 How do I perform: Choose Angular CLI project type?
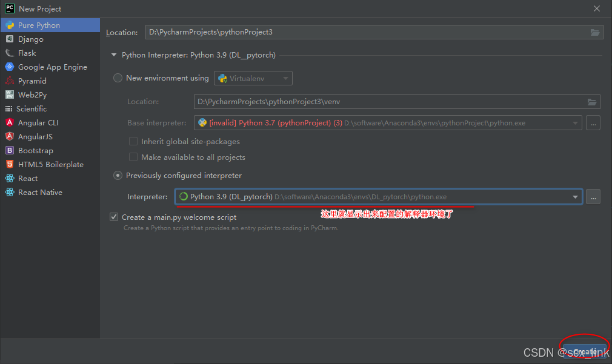[50, 122]
